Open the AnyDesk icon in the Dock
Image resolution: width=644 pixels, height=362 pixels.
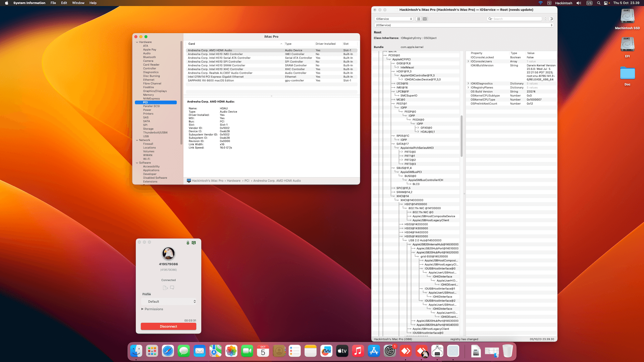point(406,351)
